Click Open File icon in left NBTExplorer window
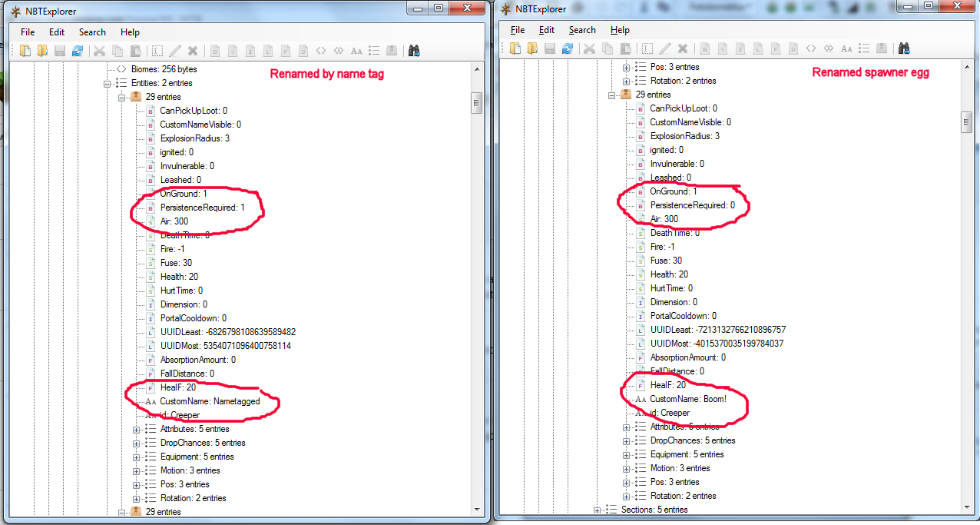980x525 pixels. [25, 51]
